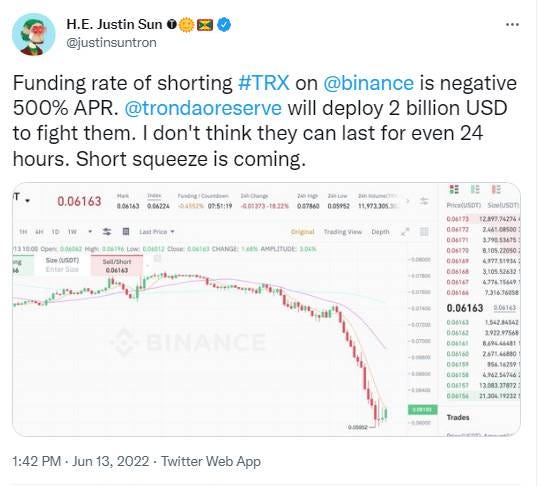Show sell-only order book view icon

(496, 189)
